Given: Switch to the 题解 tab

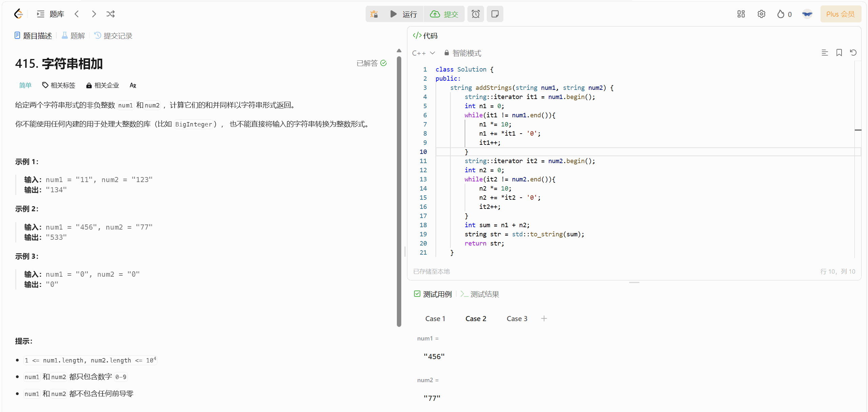Looking at the screenshot, I should tap(73, 36).
